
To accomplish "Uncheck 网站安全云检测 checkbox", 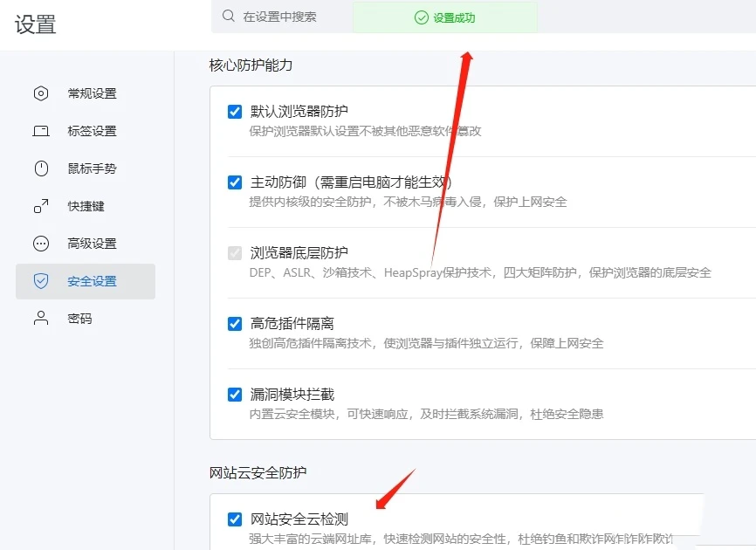I will click(x=235, y=519).
